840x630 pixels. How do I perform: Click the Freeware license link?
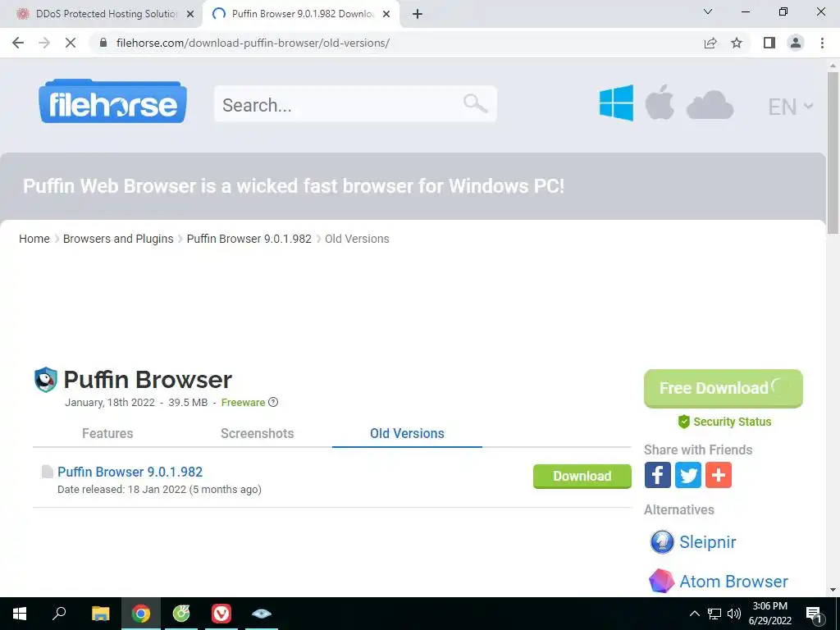(x=243, y=402)
